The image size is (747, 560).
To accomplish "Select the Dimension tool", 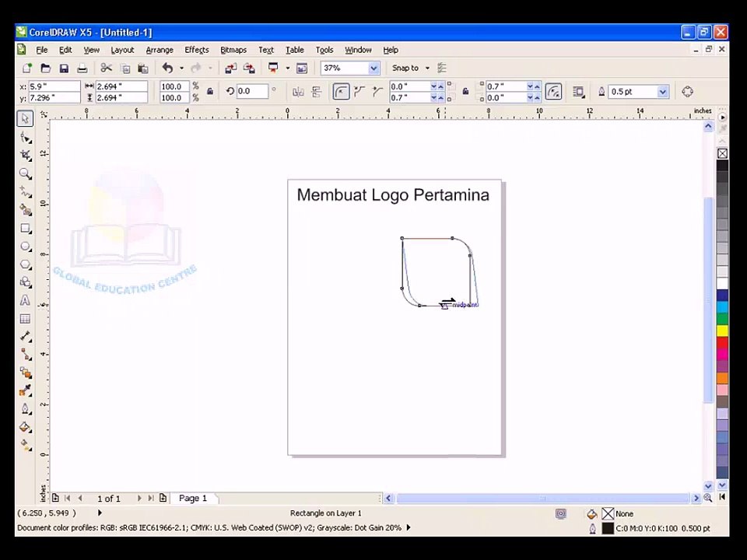I will pos(25,337).
